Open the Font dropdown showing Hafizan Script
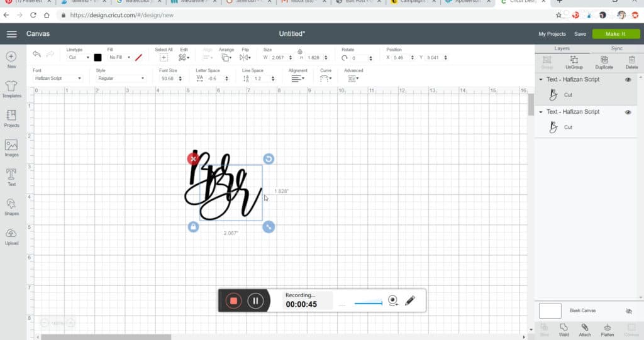 pos(57,79)
